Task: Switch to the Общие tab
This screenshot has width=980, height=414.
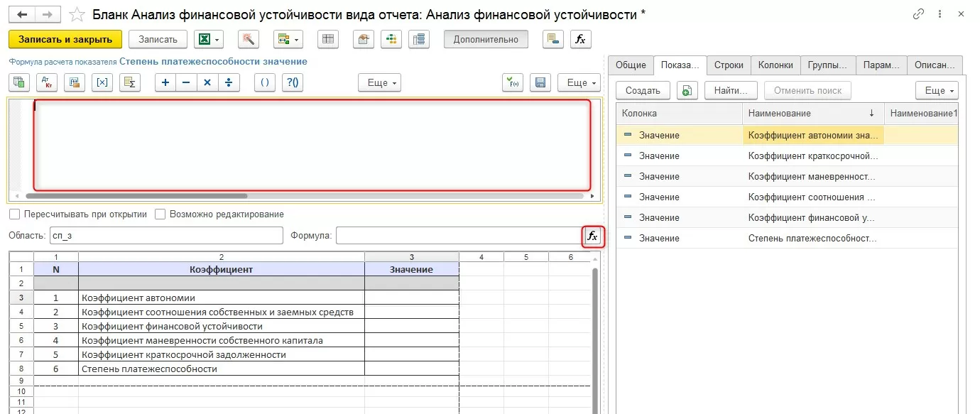Action: point(631,65)
